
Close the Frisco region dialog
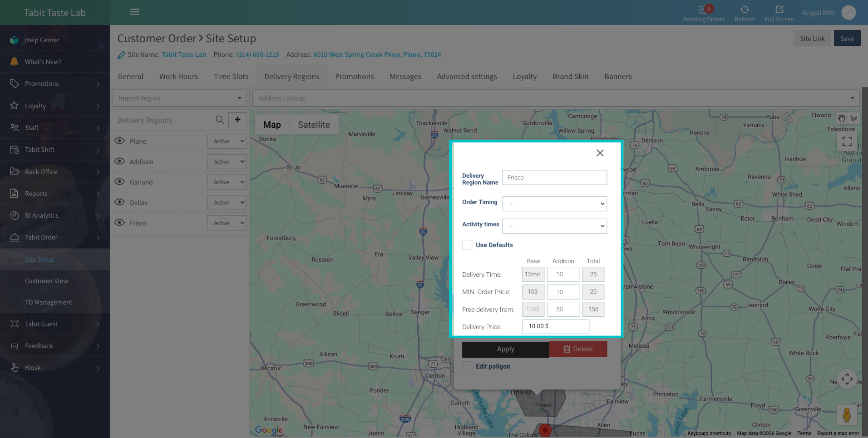click(600, 153)
